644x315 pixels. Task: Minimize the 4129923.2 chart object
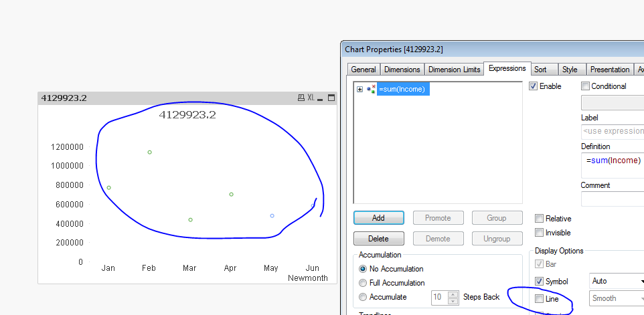(x=321, y=98)
